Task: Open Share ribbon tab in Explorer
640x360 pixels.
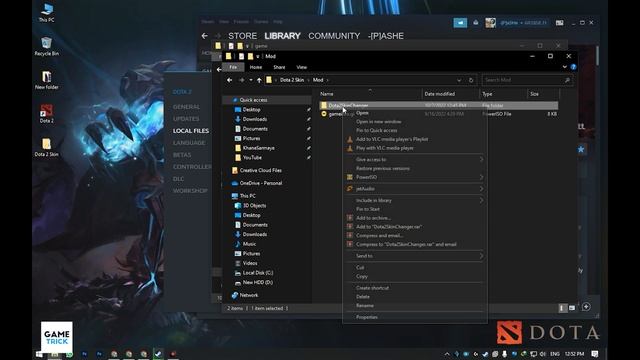Action: click(x=279, y=67)
